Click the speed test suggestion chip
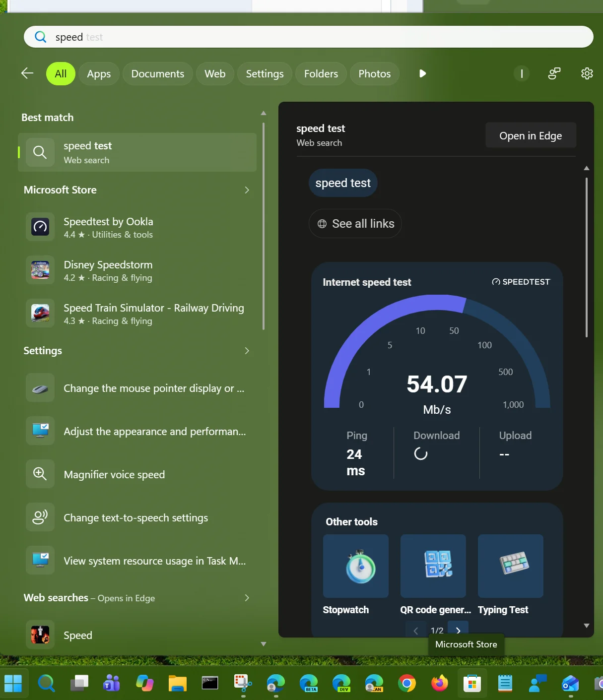603x700 pixels. [343, 183]
